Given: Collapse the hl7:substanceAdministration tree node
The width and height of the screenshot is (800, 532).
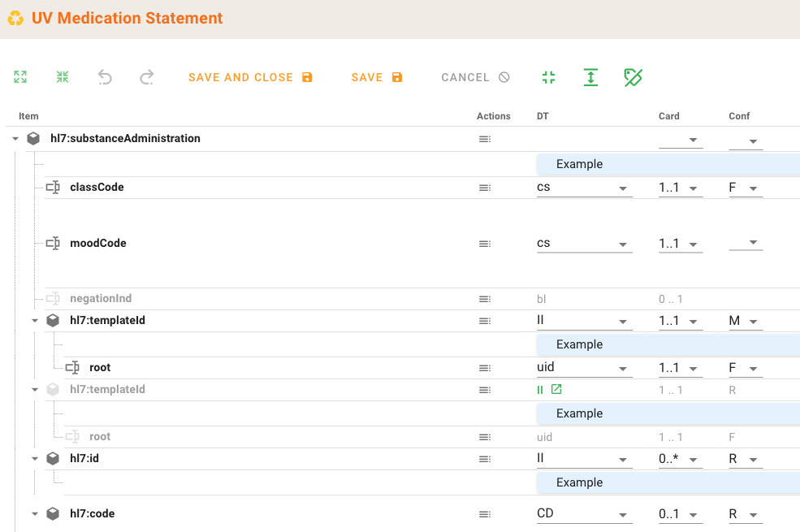Looking at the screenshot, I should (x=15, y=139).
